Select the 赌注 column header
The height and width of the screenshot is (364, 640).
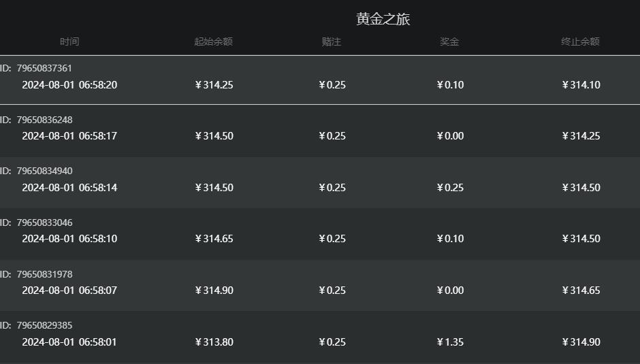pos(332,42)
